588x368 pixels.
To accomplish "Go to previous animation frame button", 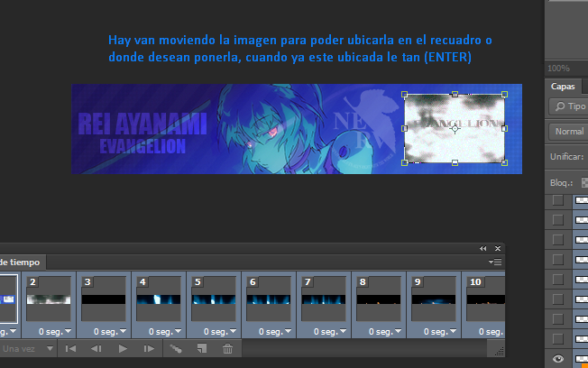I will point(96,349).
